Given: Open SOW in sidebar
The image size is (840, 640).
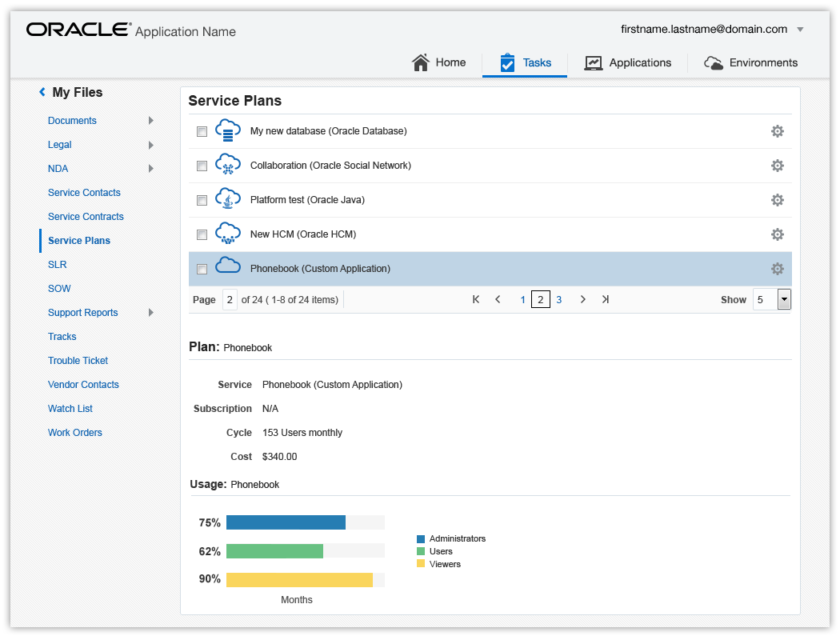Looking at the screenshot, I should [x=59, y=289].
